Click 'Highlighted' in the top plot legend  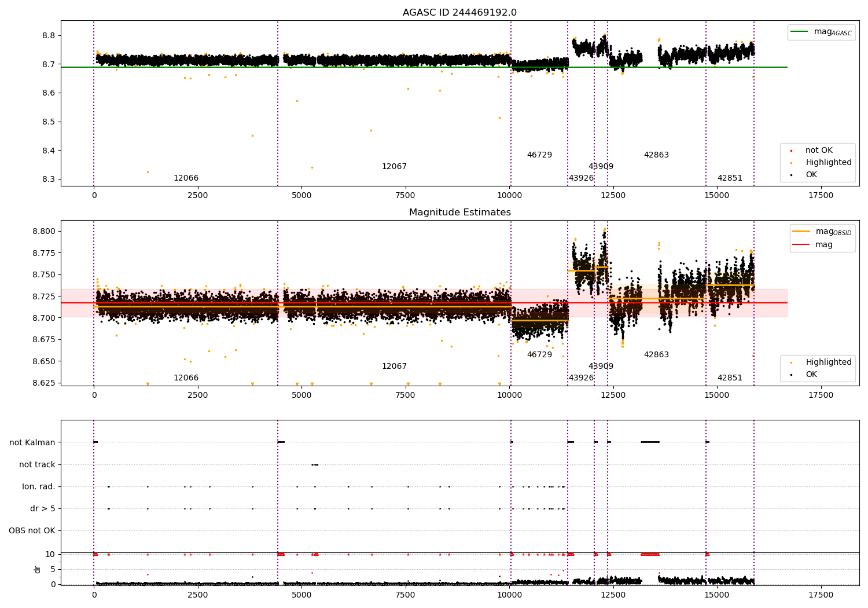point(822,163)
